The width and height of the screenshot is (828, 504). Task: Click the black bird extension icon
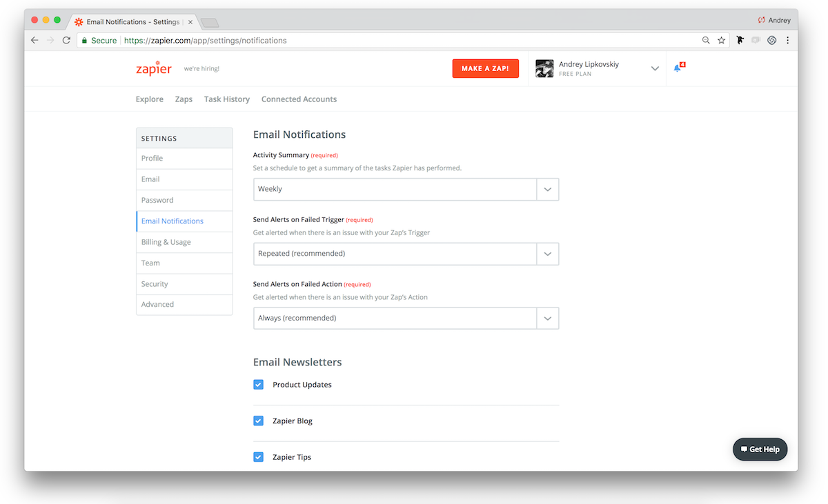[x=740, y=41]
